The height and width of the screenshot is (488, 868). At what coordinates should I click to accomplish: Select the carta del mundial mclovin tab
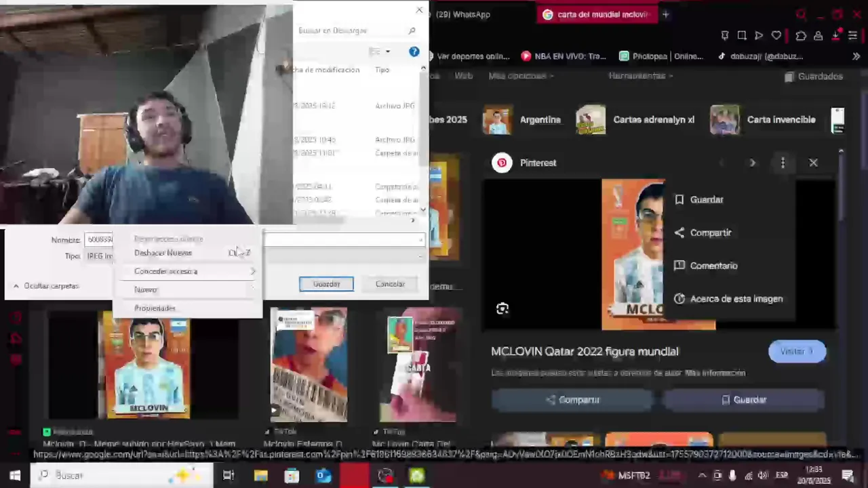click(597, 14)
